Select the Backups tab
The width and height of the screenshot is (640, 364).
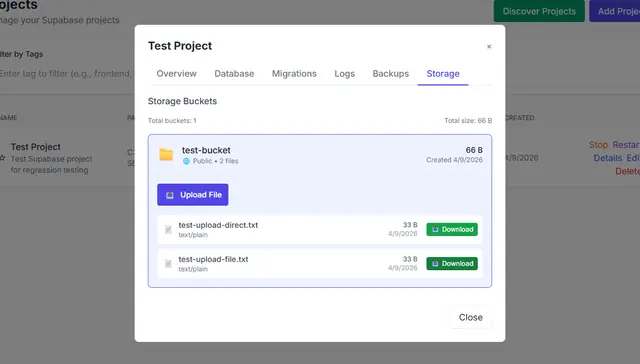391,74
